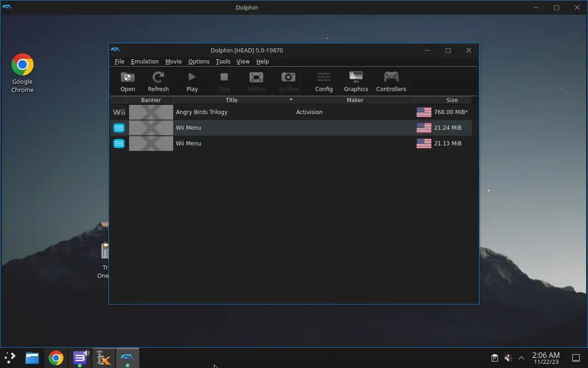Launch Chrome from the taskbar
The width and height of the screenshot is (588, 368).
coord(56,358)
